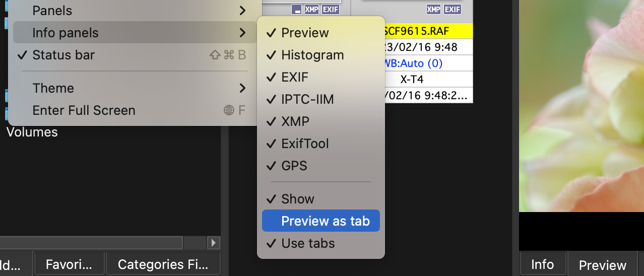The width and height of the screenshot is (644, 276).
Task: Switch to the Info tab
Action: 542,264
